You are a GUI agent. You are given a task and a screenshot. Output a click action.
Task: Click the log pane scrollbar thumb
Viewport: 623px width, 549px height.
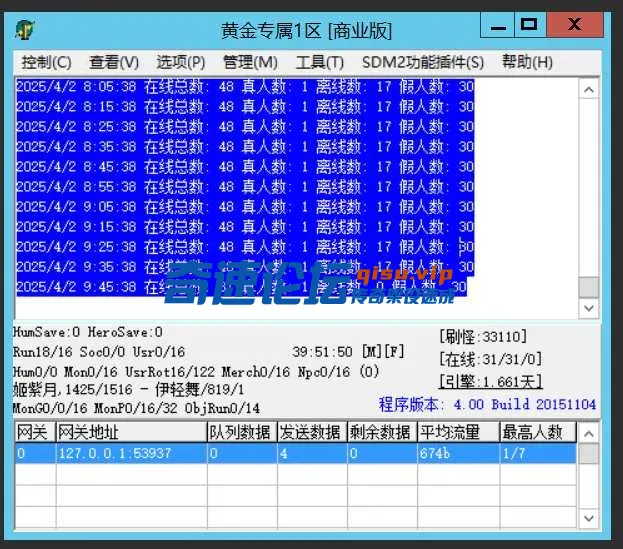[589, 287]
